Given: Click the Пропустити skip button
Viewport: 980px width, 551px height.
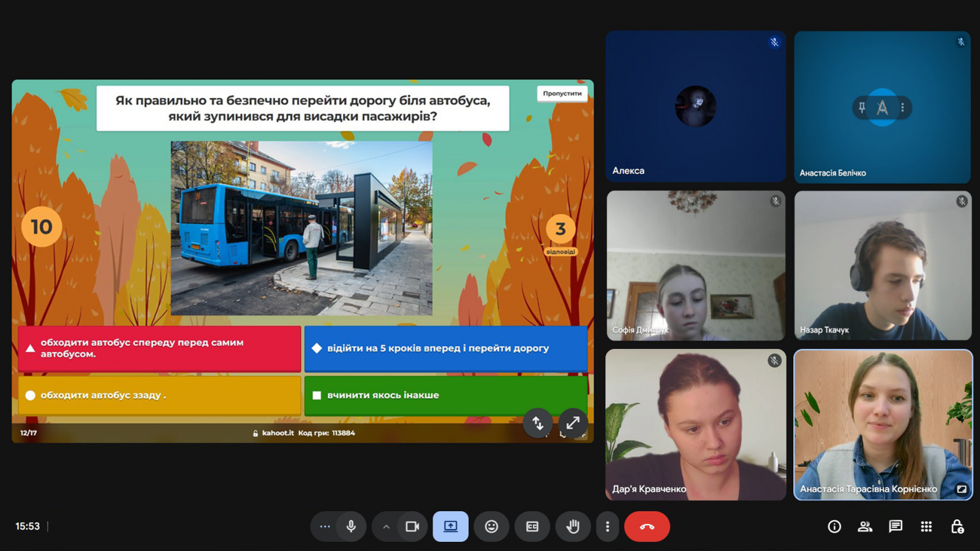Looking at the screenshot, I should click(x=562, y=94).
